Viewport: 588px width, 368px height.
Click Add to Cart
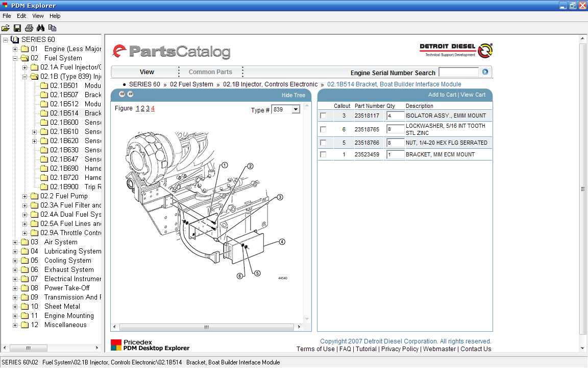[x=443, y=95]
